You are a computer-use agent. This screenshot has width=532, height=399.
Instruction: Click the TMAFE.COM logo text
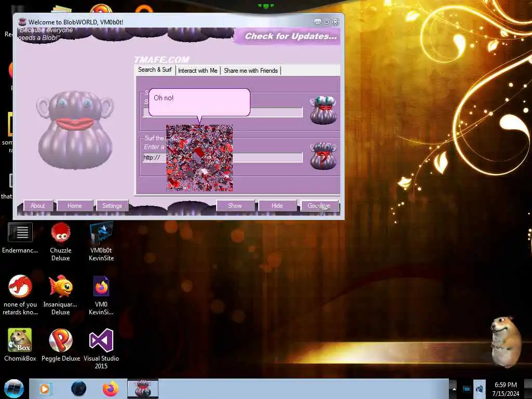(x=162, y=60)
